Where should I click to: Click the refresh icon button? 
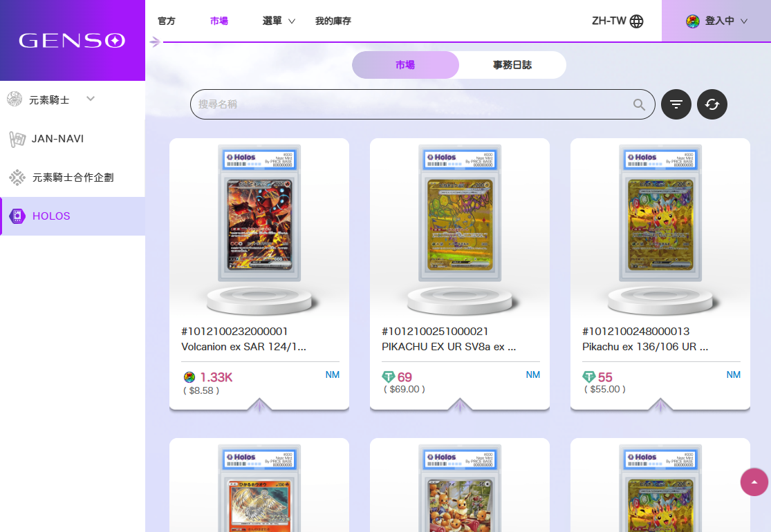pos(712,104)
